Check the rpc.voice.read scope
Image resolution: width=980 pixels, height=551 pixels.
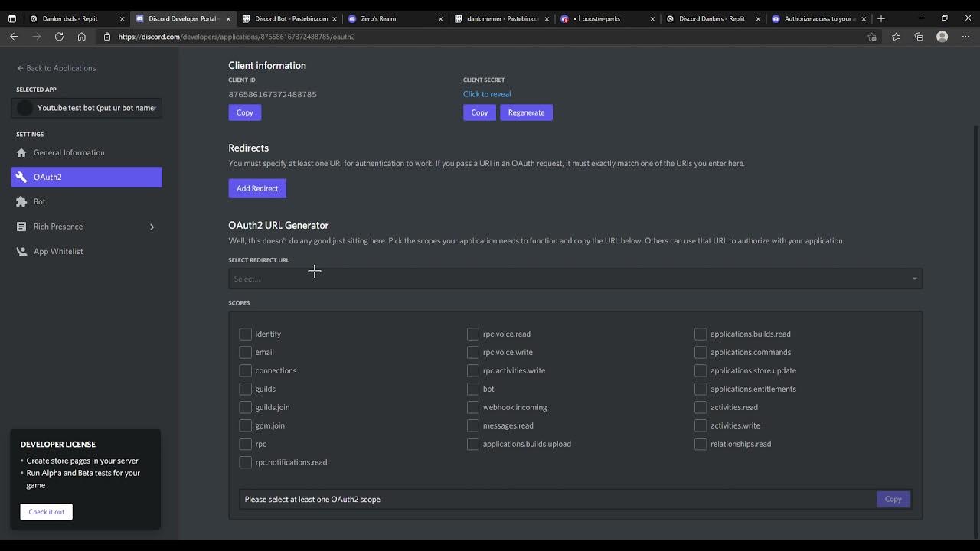[x=473, y=334]
